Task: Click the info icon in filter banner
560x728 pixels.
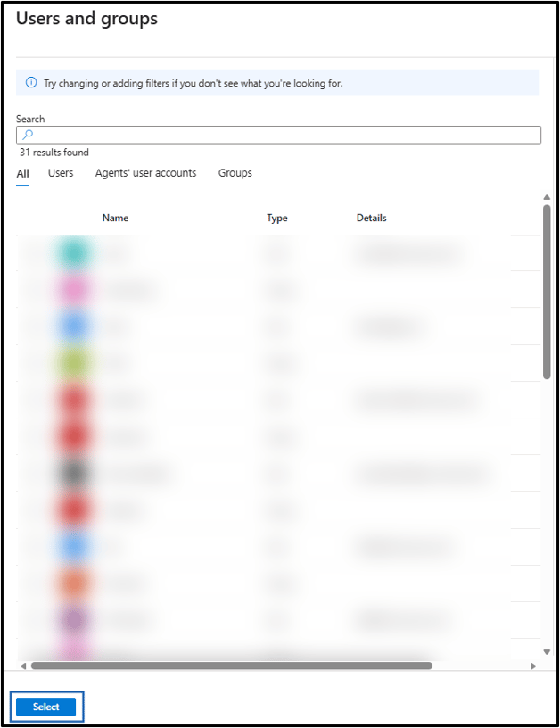Action: tap(31, 83)
